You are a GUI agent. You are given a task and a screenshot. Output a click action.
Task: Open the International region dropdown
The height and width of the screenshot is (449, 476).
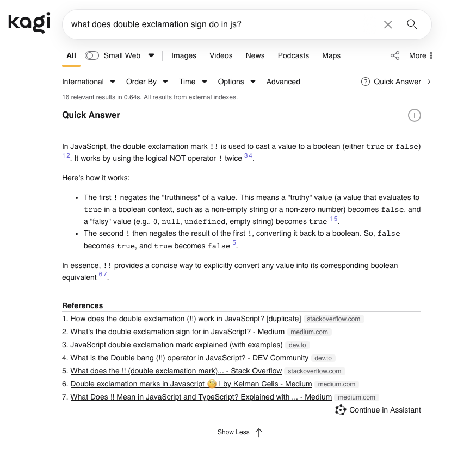89,82
